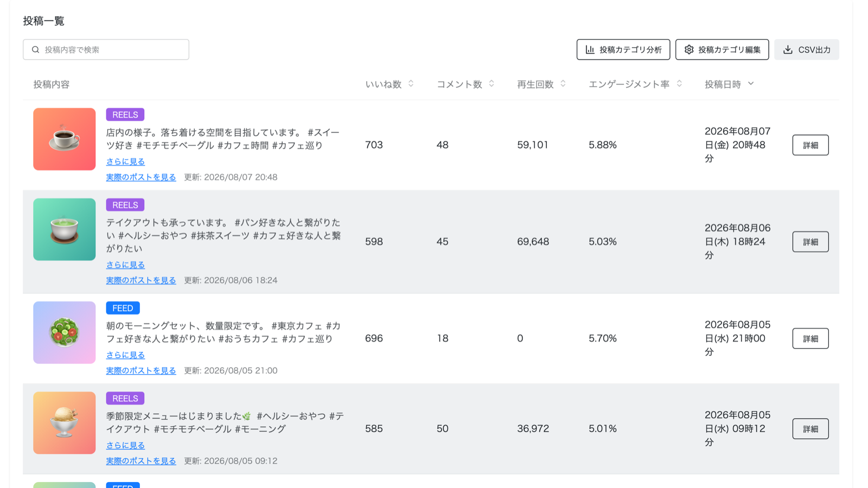
Task: Export data with CSV出力 button
Action: tap(807, 49)
